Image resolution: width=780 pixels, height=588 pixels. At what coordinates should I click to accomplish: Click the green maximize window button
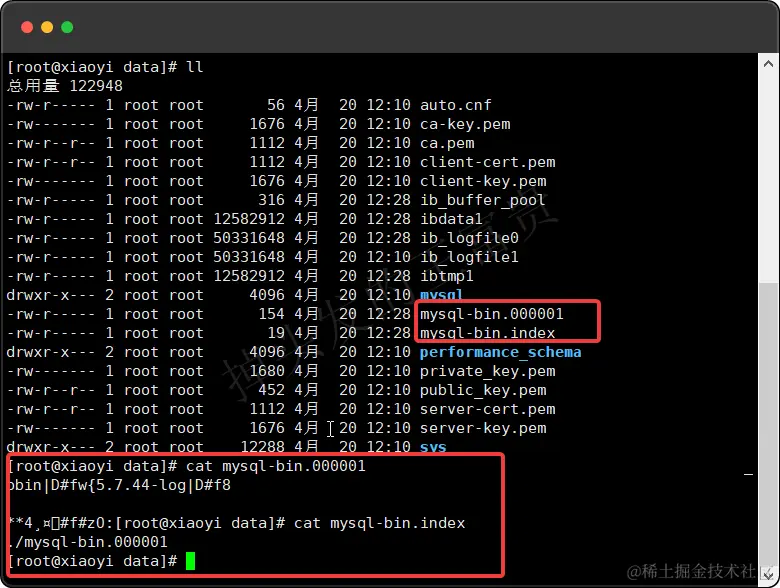[67, 27]
